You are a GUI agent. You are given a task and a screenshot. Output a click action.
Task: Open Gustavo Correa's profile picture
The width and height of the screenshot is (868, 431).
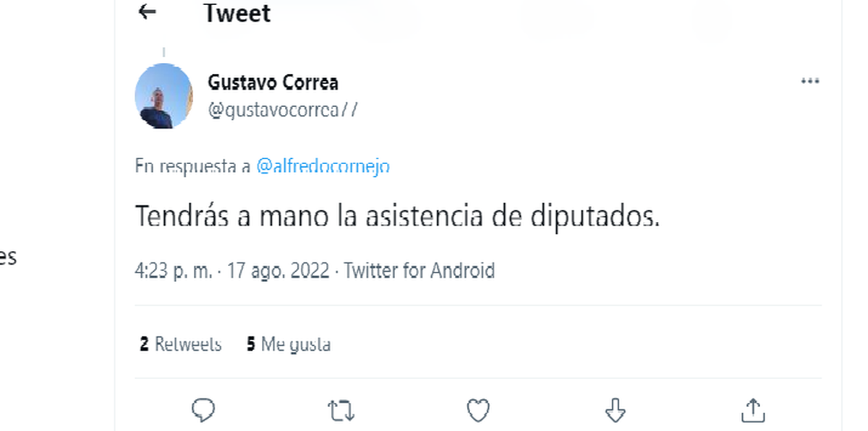click(x=164, y=96)
